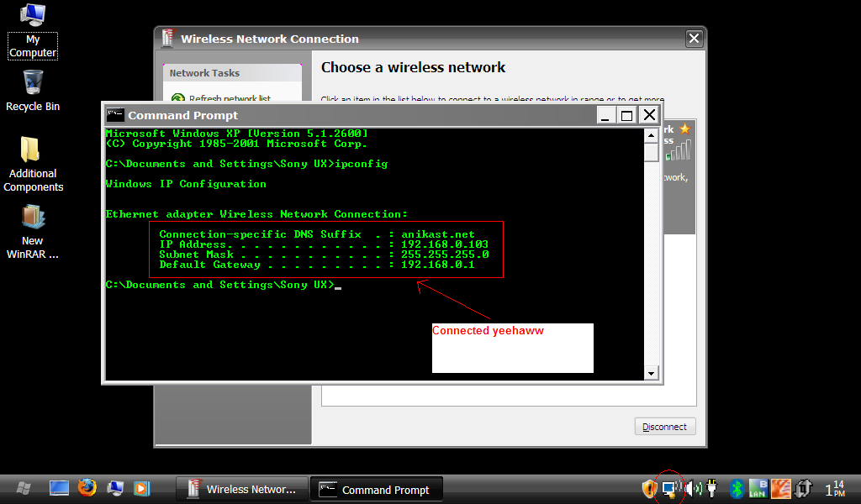Click Disconnect button in Wireless Network window
The width and height of the screenshot is (861, 504).
pyautogui.click(x=665, y=427)
